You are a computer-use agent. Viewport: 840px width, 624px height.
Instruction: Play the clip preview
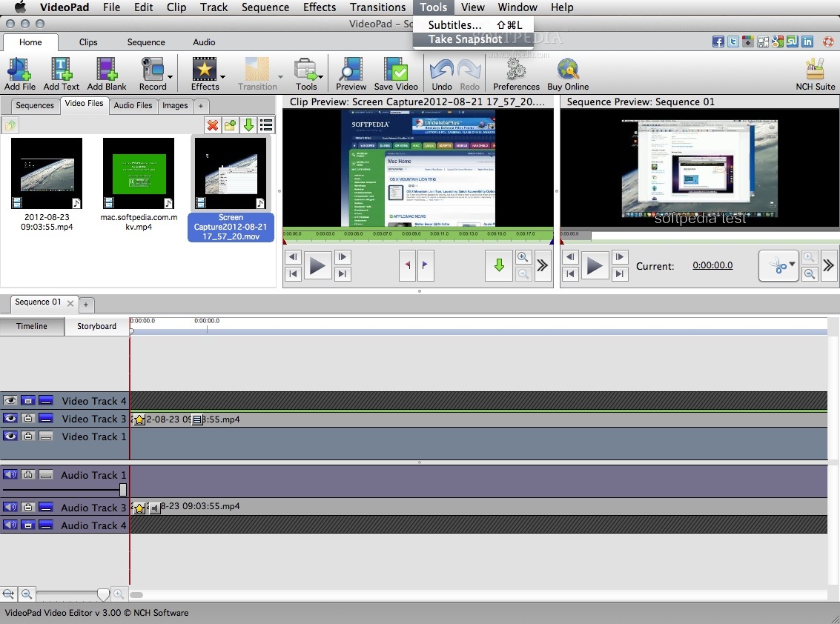tap(317, 265)
